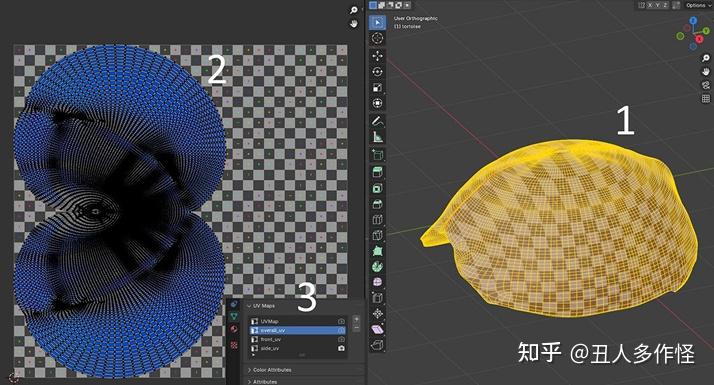The height and width of the screenshot is (385, 714).
Task: Choose Invert Selection mode
Action: pos(398,5)
